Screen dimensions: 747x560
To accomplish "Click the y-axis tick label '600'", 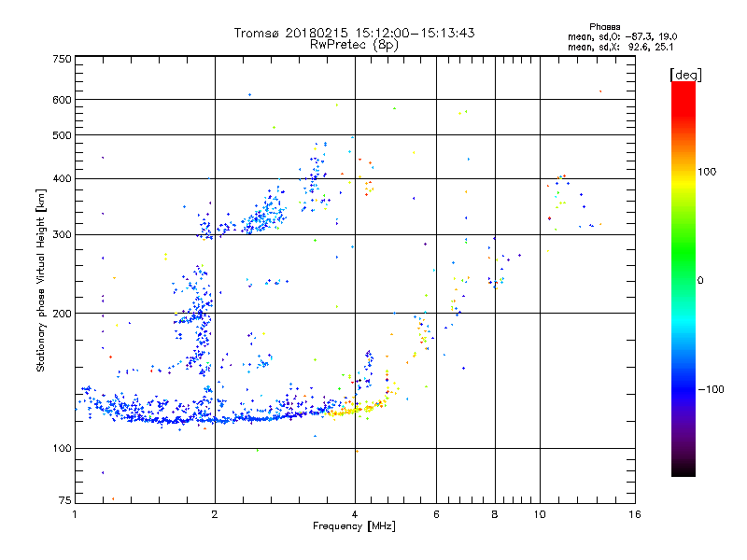I will coord(62,100).
